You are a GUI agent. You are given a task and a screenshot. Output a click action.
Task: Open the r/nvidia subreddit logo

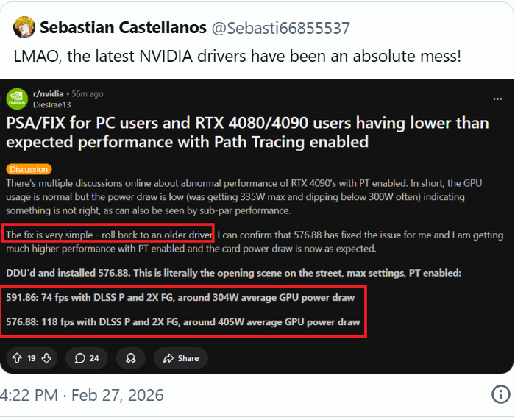[17, 99]
